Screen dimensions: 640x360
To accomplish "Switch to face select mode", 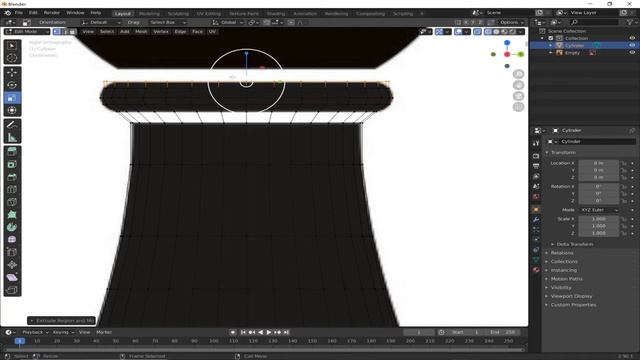I will point(72,31).
